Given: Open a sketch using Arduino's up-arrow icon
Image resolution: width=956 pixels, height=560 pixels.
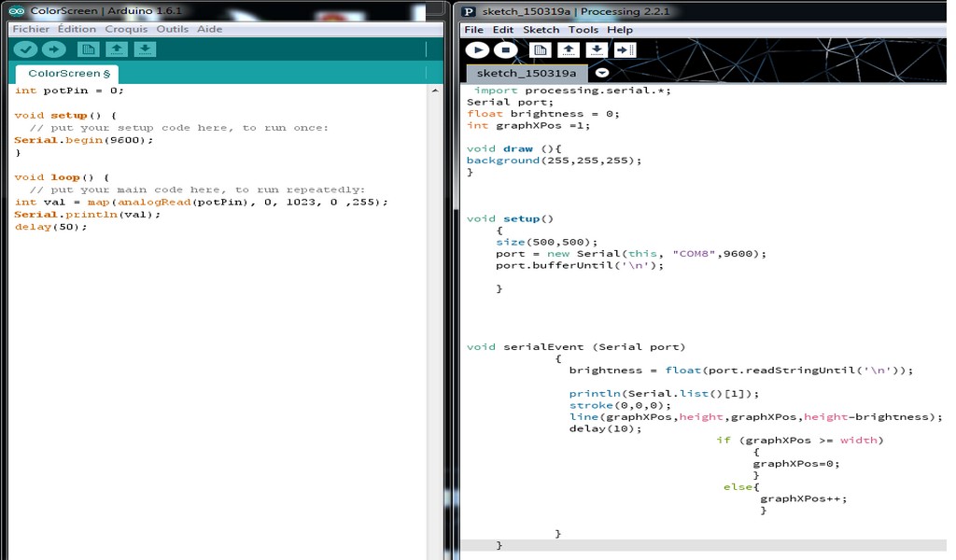Looking at the screenshot, I should [x=116, y=49].
